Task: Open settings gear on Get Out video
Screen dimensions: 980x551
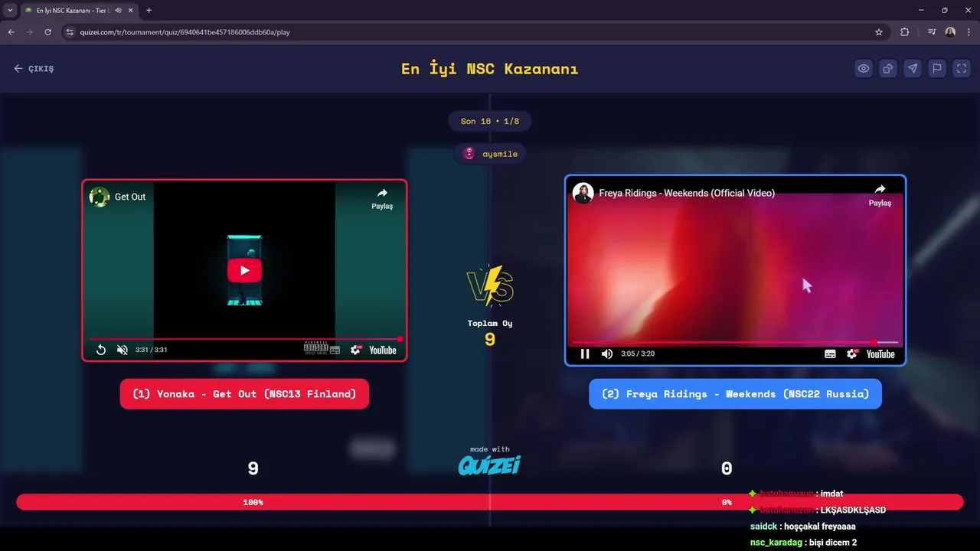Action: click(355, 350)
